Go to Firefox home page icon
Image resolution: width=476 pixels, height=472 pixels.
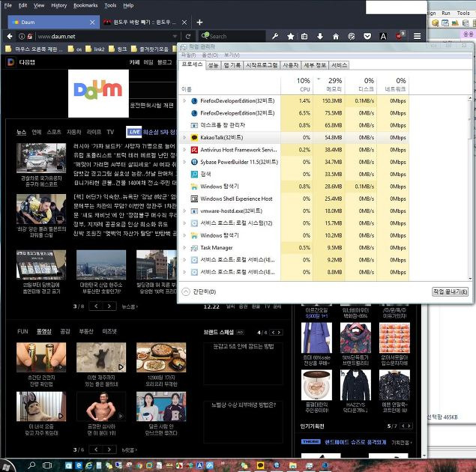point(336,37)
